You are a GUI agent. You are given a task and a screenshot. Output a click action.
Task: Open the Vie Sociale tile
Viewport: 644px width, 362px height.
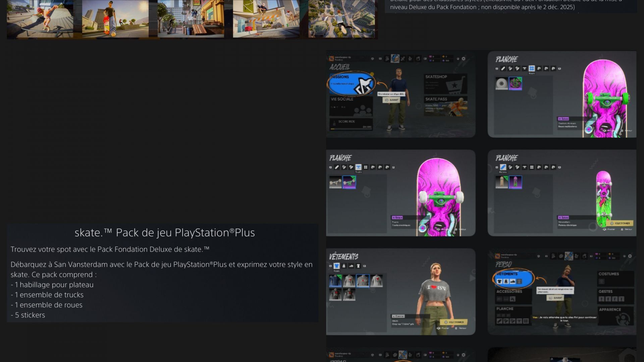[x=351, y=106]
